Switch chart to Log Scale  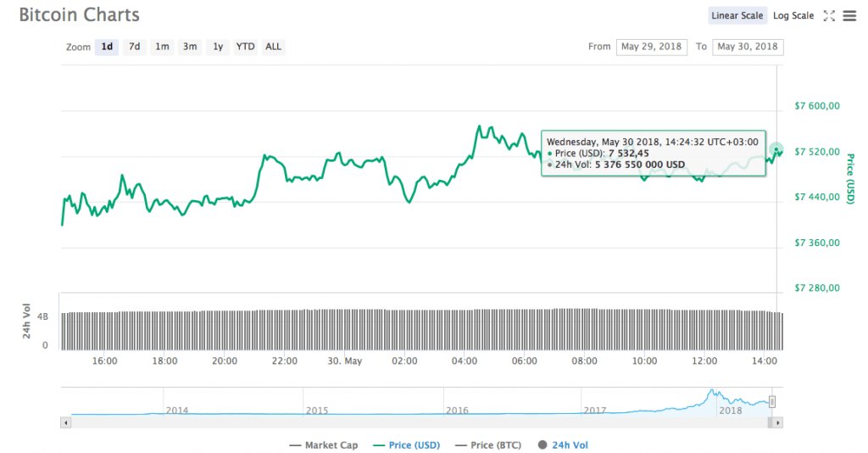point(793,15)
